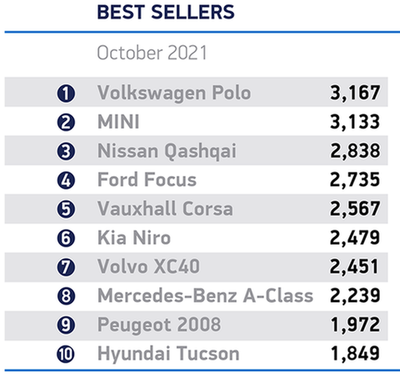Click the rank 1 circle icon
The image size is (400, 377).
tap(66, 93)
